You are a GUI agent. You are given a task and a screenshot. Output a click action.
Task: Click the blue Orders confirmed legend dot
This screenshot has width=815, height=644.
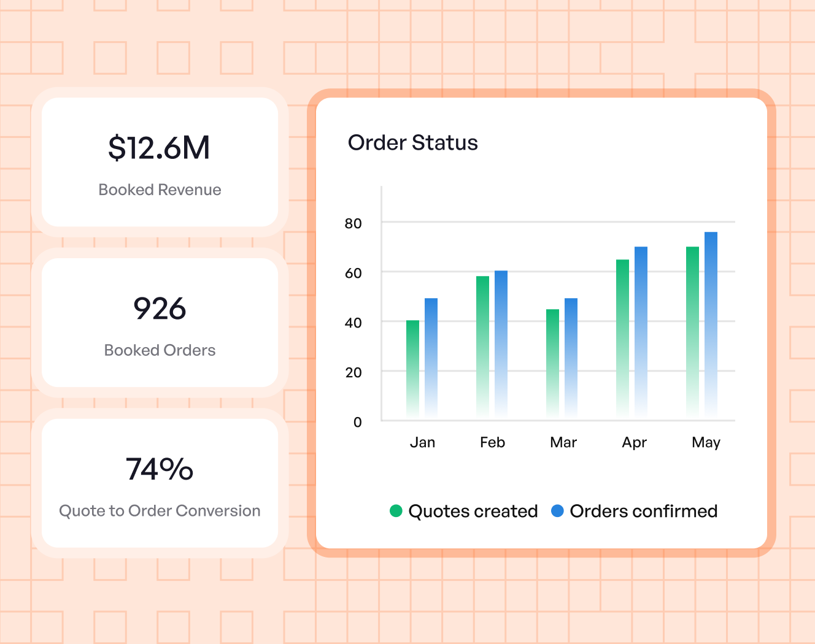557,511
